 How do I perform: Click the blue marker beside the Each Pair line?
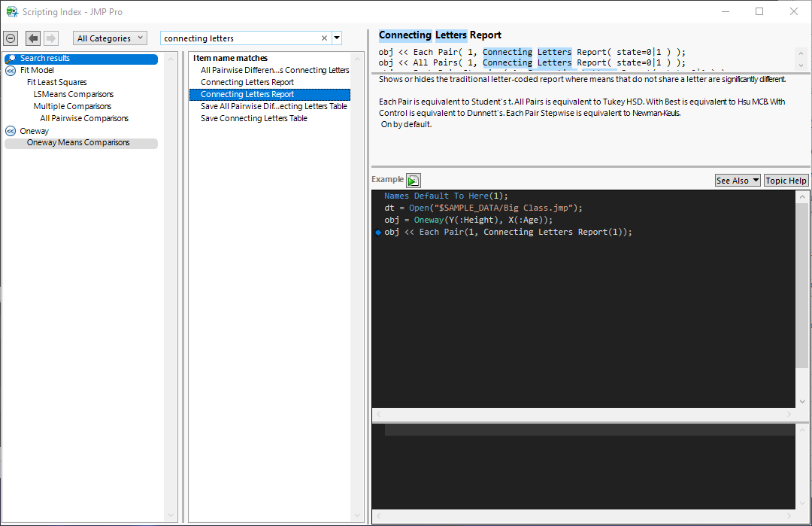378,233
